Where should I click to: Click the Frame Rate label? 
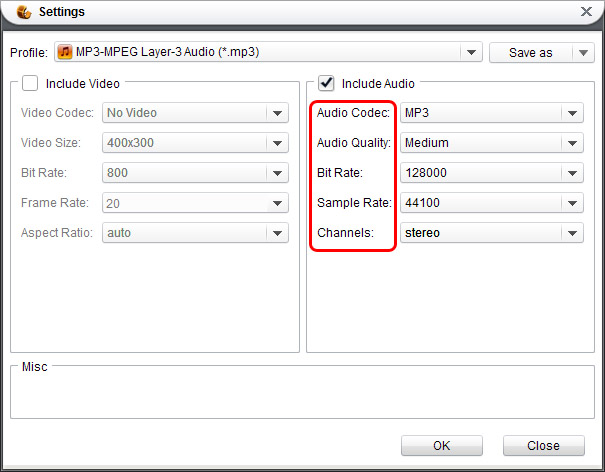55,203
